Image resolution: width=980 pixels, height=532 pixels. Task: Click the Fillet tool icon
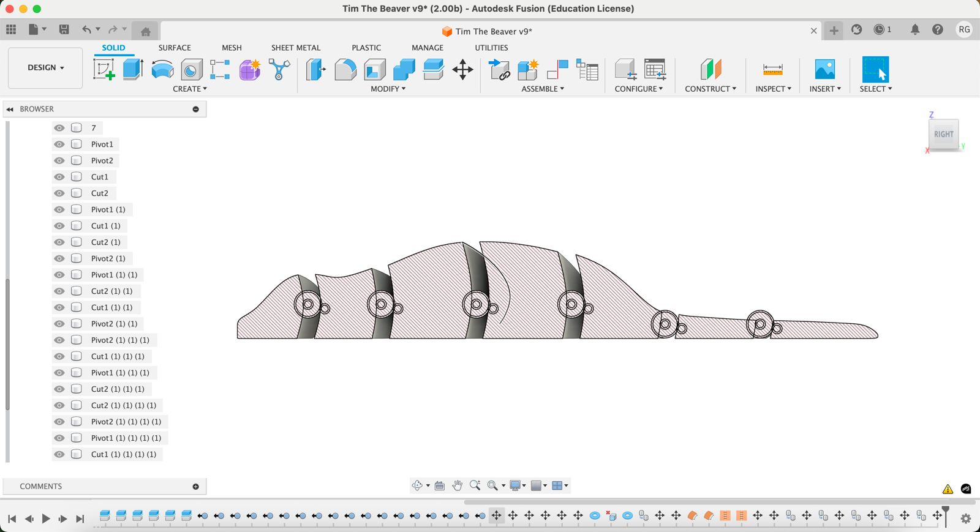tap(345, 69)
